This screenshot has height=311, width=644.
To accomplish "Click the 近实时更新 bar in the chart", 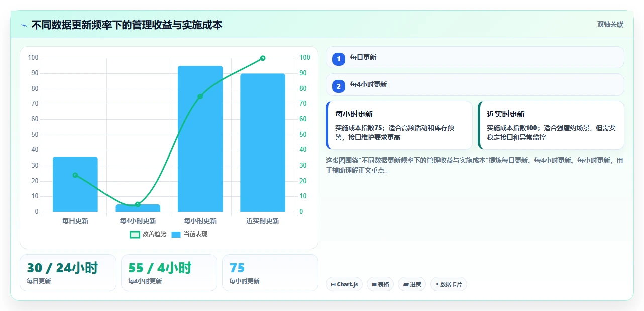I will point(263,142).
